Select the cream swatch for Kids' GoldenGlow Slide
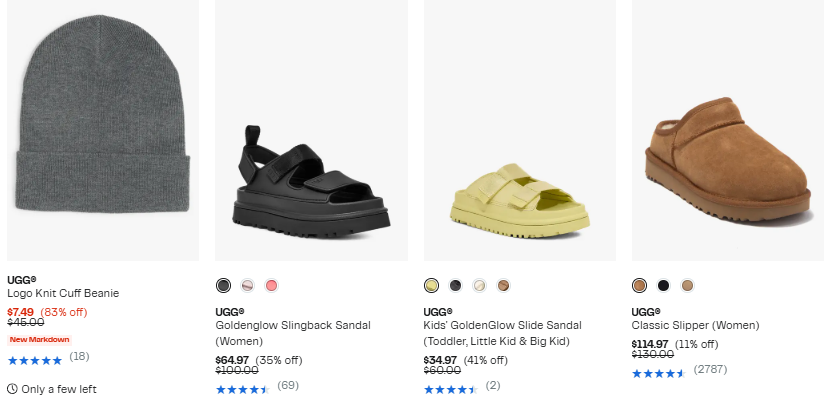This screenshot has height=404, width=824. click(479, 286)
